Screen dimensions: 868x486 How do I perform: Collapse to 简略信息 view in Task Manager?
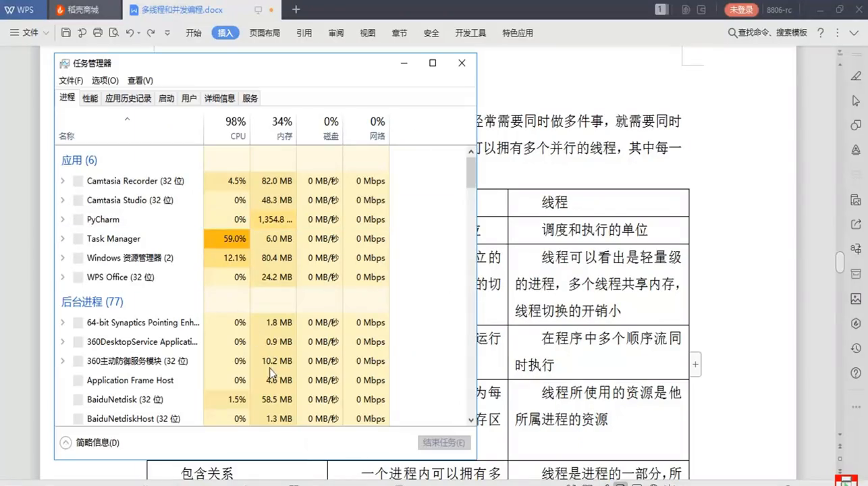[90, 443]
